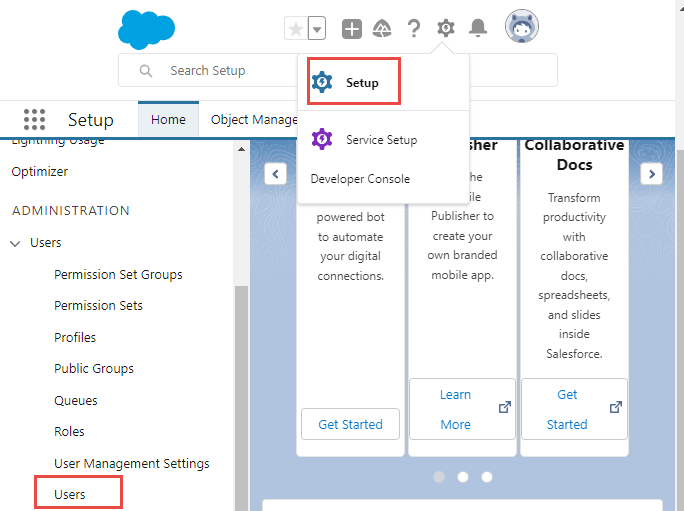The width and height of the screenshot is (684, 511).
Task: Open the help question mark icon
Action: click(x=414, y=29)
